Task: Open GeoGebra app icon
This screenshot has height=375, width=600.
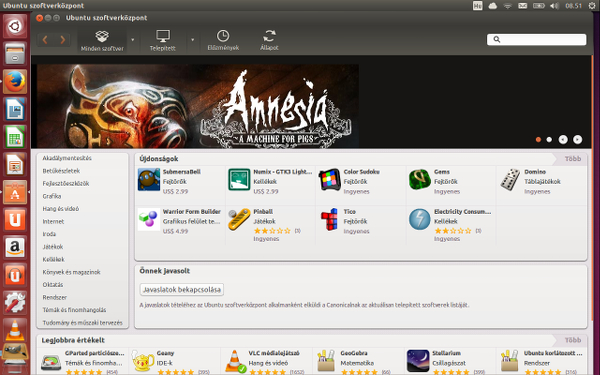Action: pyautogui.click(x=326, y=361)
